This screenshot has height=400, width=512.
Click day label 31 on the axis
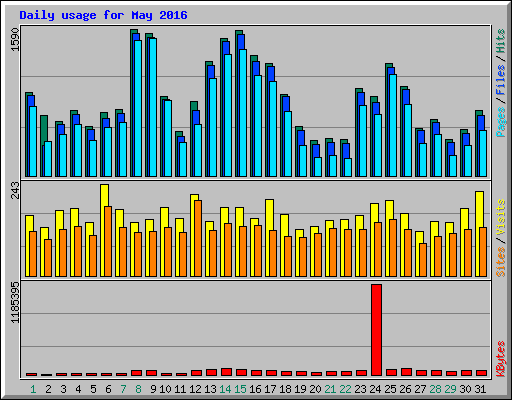[480, 389]
